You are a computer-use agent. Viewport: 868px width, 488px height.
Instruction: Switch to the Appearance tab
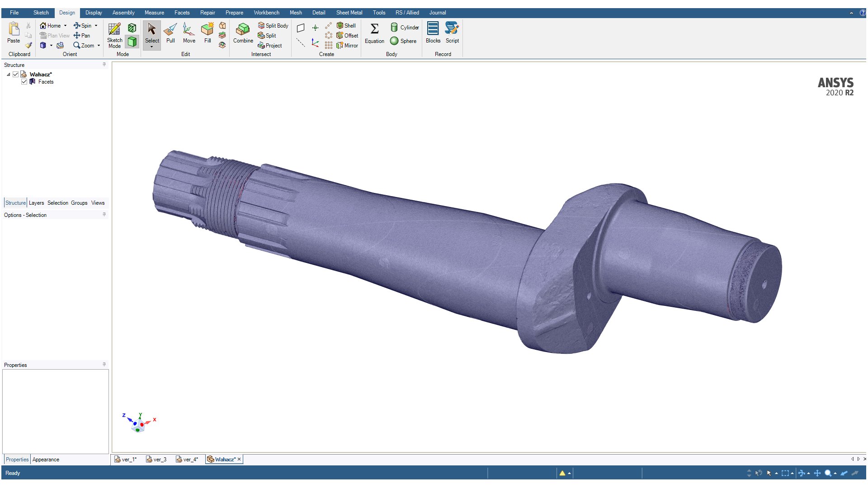tap(46, 460)
